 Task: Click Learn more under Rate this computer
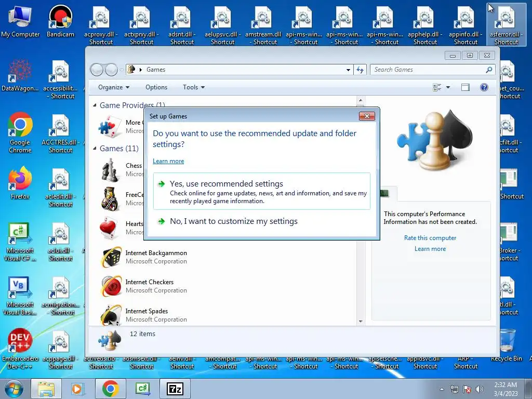pyautogui.click(x=430, y=249)
